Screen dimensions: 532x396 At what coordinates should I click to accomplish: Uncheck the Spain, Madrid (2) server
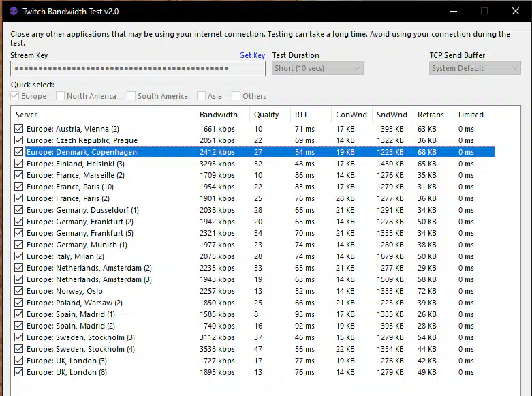[x=19, y=326]
